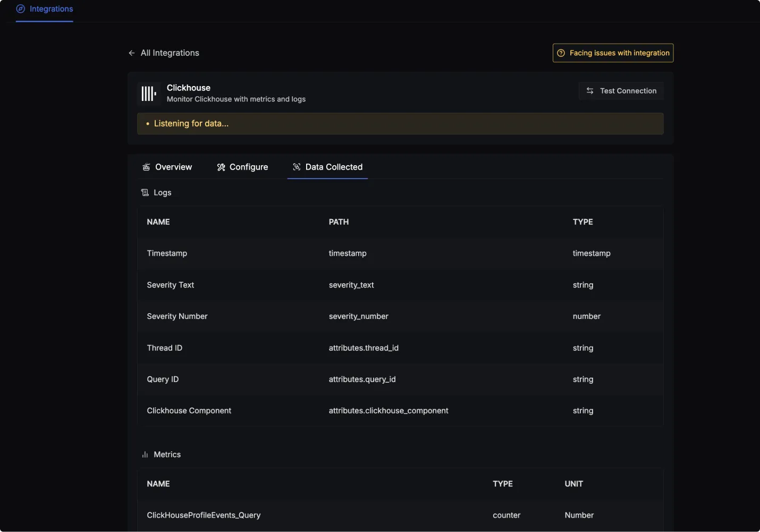Viewport: 760px width, 532px height.
Task: Select the Clickhouse Component row name
Action: click(189, 411)
